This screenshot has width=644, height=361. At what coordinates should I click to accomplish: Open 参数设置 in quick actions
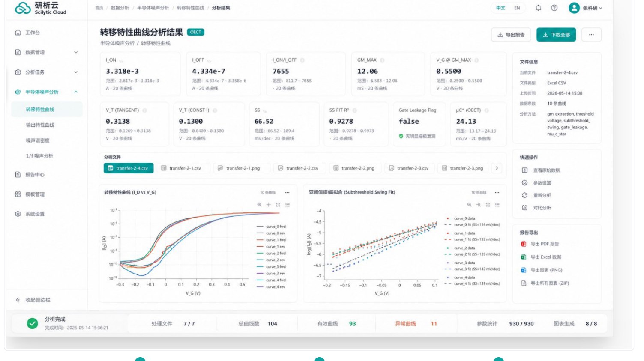(536, 183)
